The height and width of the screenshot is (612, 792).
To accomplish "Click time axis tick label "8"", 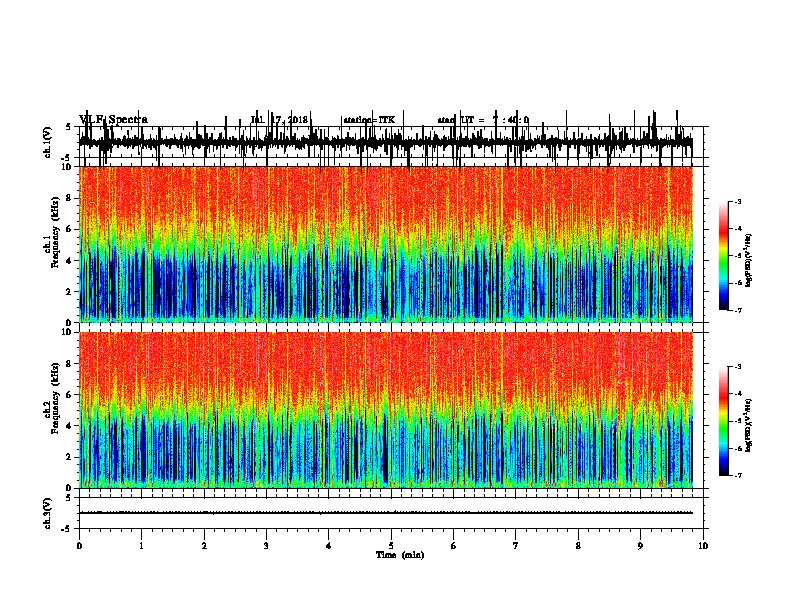I will [x=578, y=546].
